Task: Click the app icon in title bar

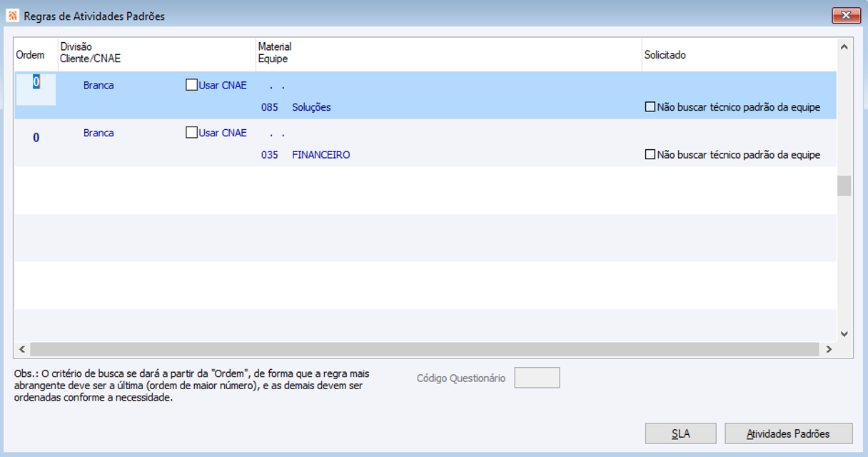Action: click(x=13, y=16)
